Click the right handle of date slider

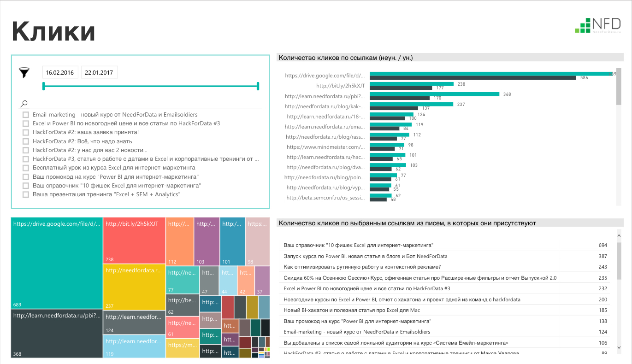tap(258, 86)
